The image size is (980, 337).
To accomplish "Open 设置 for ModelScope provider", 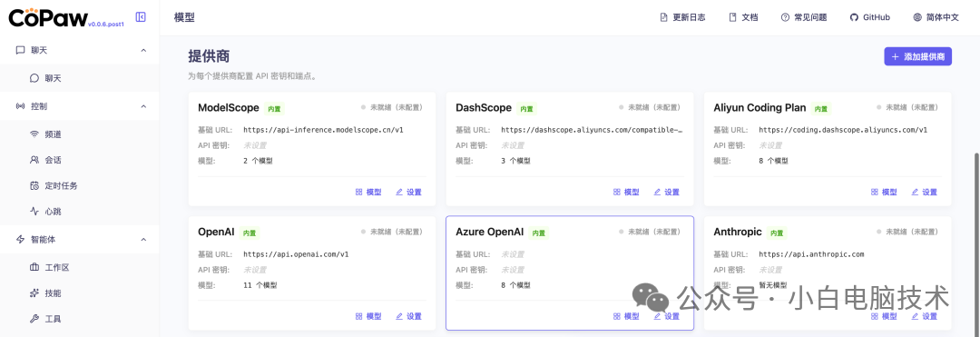I will (408, 192).
